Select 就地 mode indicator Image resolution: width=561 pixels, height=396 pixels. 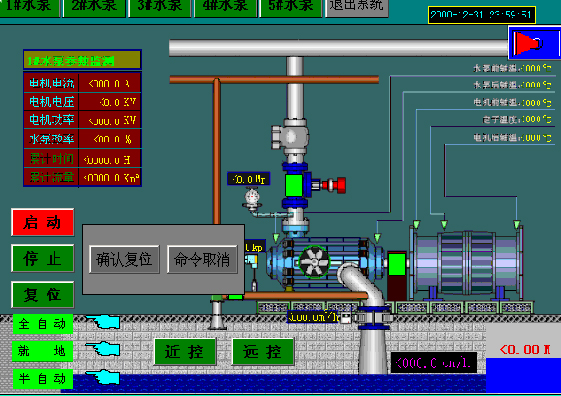[43, 351]
